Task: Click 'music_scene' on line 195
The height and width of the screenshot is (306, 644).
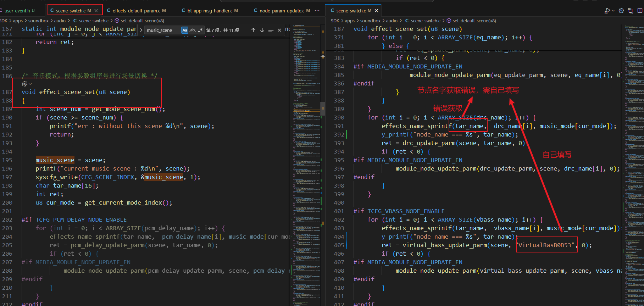Action: (55, 160)
